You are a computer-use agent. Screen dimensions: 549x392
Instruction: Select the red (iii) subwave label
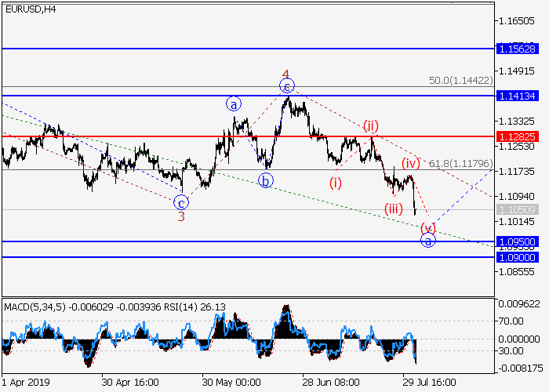(394, 208)
